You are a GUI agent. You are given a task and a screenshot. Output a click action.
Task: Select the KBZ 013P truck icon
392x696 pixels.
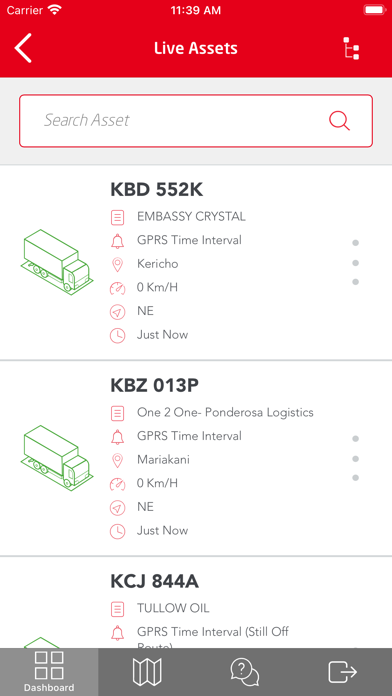[x=57, y=458]
